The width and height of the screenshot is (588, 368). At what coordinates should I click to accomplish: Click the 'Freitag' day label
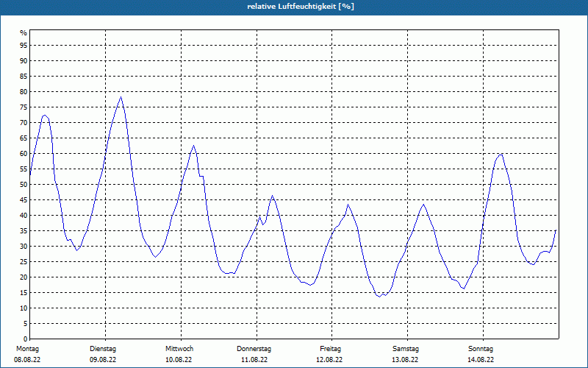[330, 349]
